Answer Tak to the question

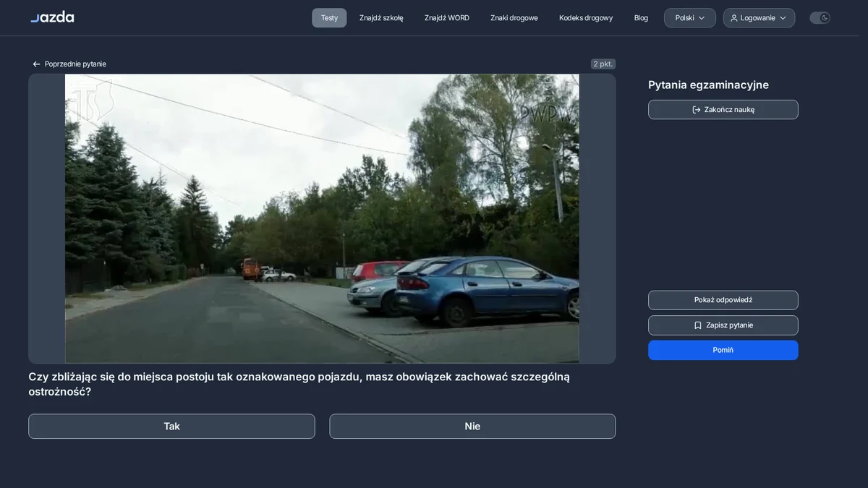click(x=171, y=427)
